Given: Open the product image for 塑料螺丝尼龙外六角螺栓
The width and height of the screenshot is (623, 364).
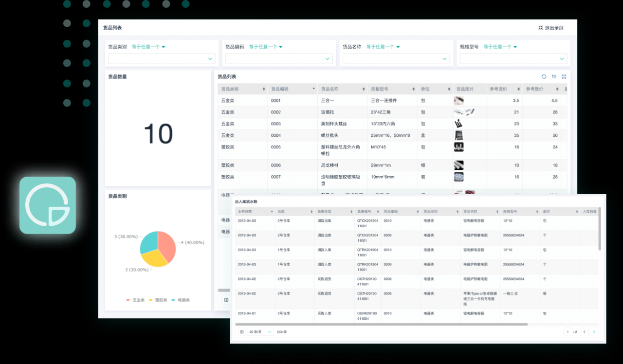Looking at the screenshot, I should (x=458, y=147).
